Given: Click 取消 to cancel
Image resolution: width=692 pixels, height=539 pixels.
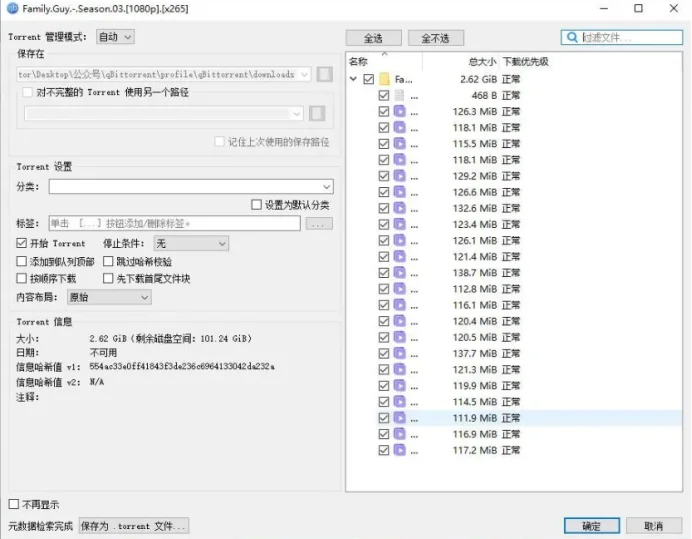Looking at the screenshot, I should tap(654, 526).
